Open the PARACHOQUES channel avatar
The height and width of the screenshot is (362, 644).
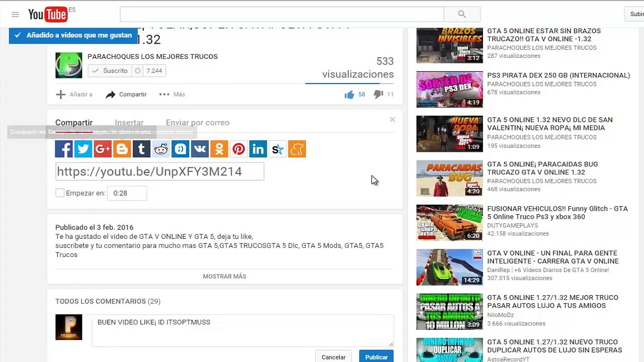68,65
